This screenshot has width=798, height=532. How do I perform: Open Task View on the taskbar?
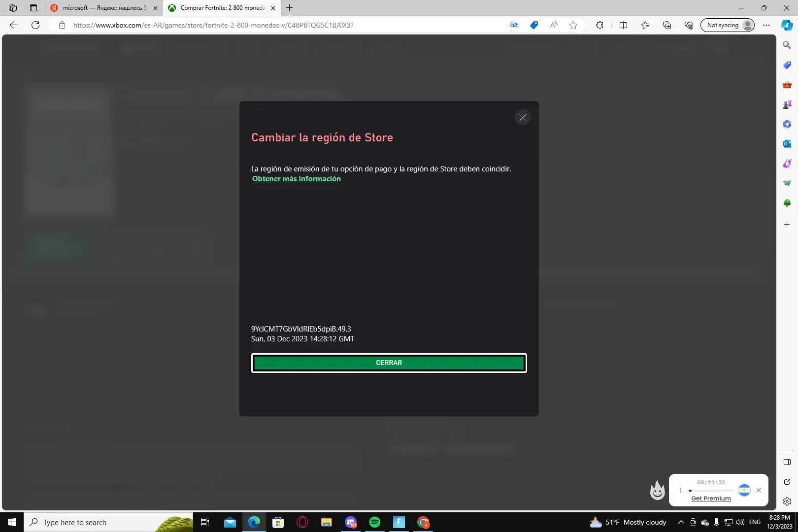[205, 522]
